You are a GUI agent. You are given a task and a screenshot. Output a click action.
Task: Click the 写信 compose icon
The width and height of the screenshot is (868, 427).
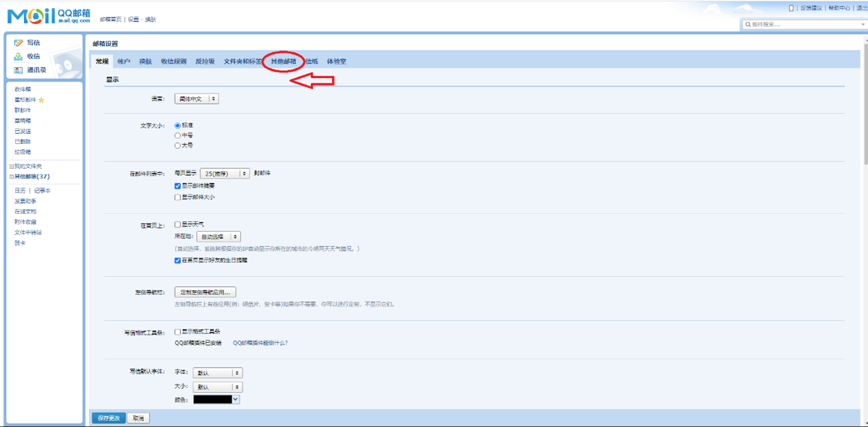point(18,42)
